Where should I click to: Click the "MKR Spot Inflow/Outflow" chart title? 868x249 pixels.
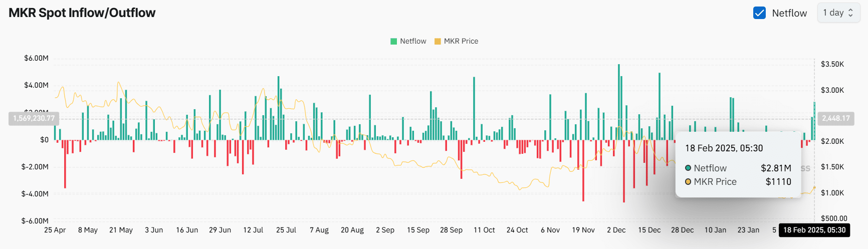(x=82, y=13)
